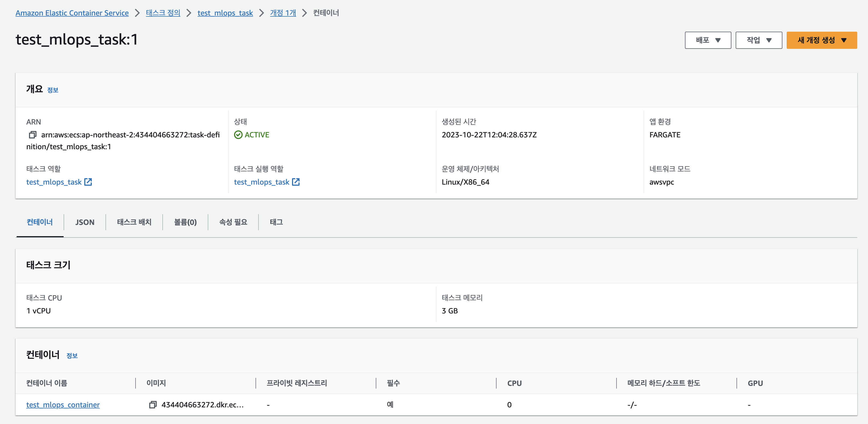Open test_mlops_container link
The height and width of the screenshot is (424, 868).
(63, 404)
